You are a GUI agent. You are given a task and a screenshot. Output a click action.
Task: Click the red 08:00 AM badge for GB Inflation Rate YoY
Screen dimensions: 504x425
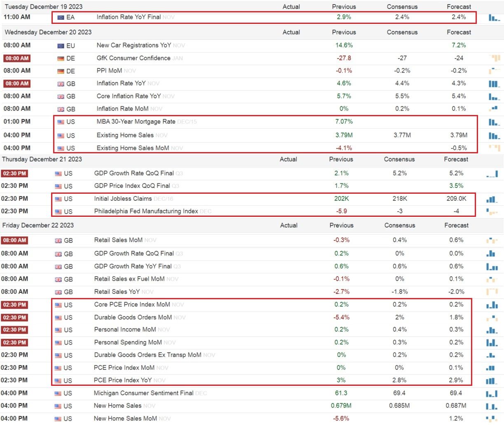point(17,83)
